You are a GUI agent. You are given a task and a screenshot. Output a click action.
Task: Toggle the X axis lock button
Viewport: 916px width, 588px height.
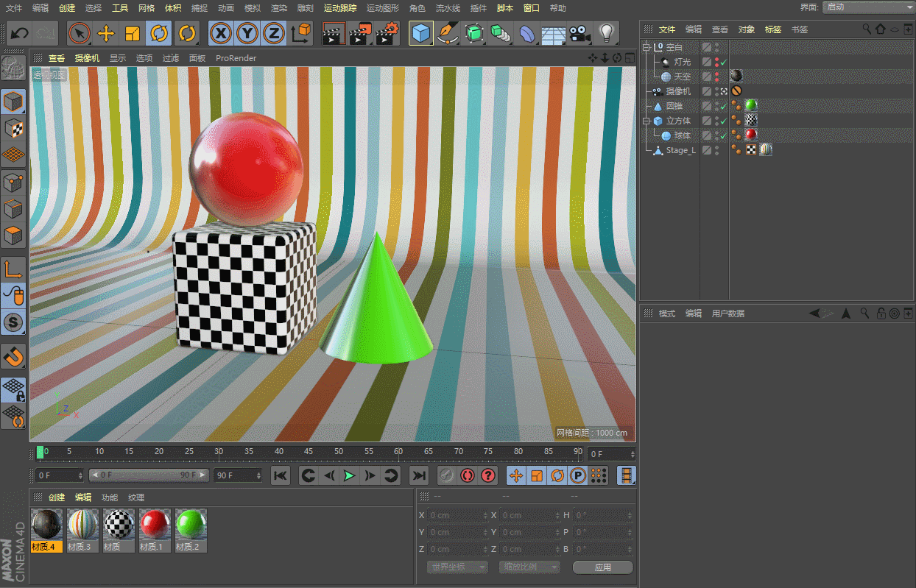pos(222,33)
